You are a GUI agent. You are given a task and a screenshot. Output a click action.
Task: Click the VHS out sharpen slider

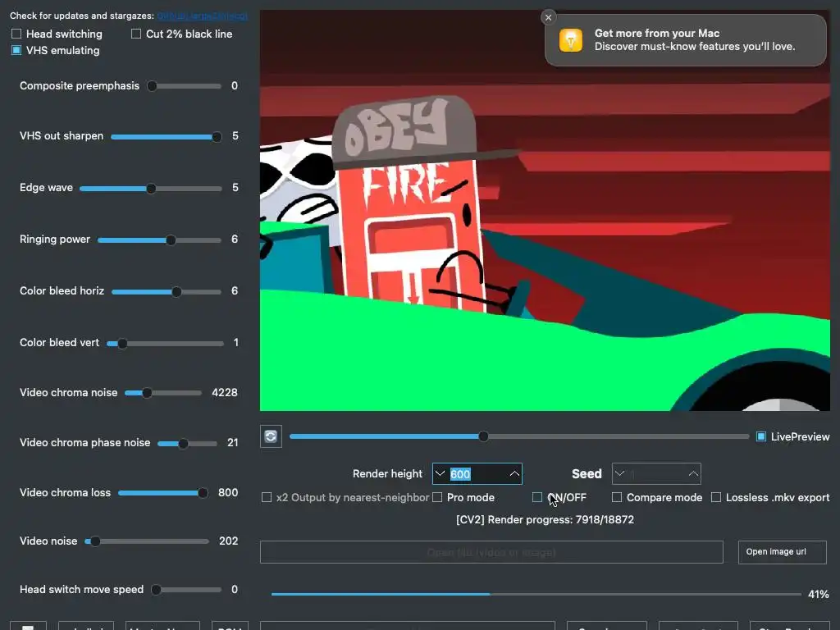(x=166, y=137)
